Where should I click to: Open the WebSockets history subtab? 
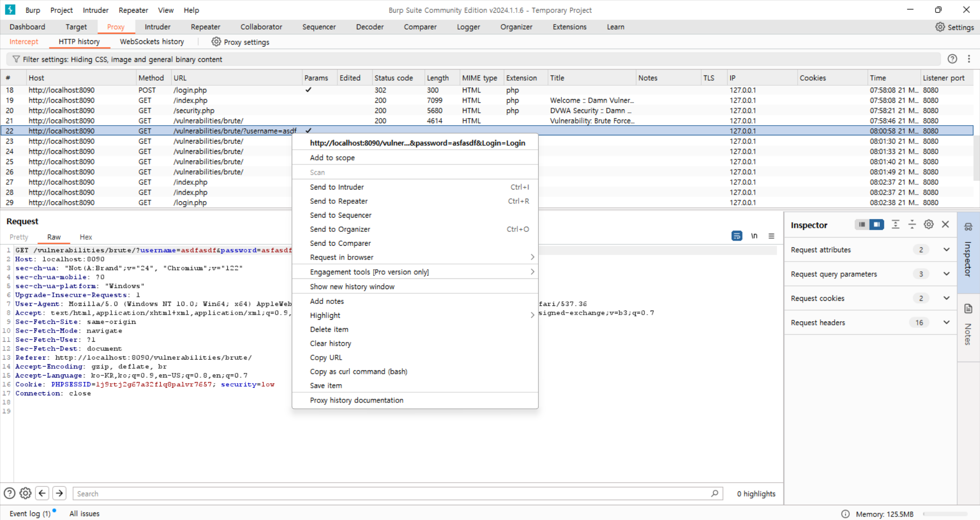click(152, 42)
